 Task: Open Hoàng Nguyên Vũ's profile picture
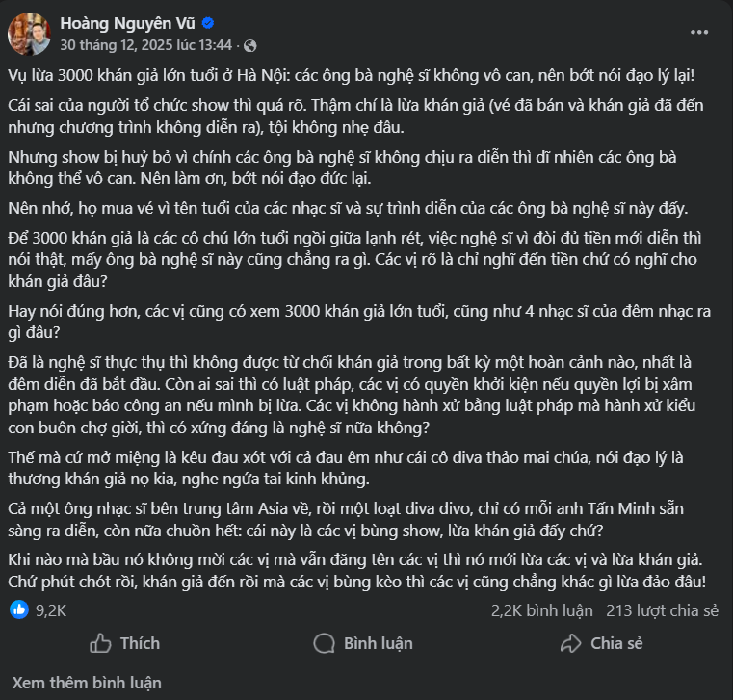pos(29,34)
